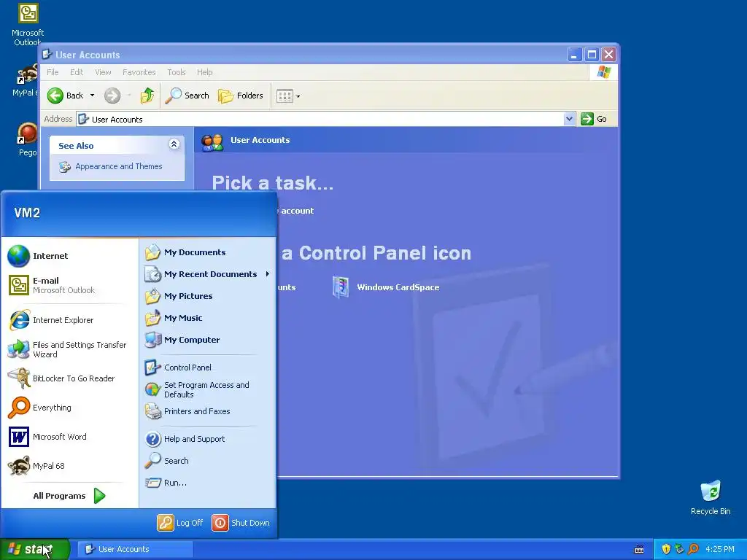747x560 pixels.
Task: Open My Music folder
Action: (x=208, y=318)
